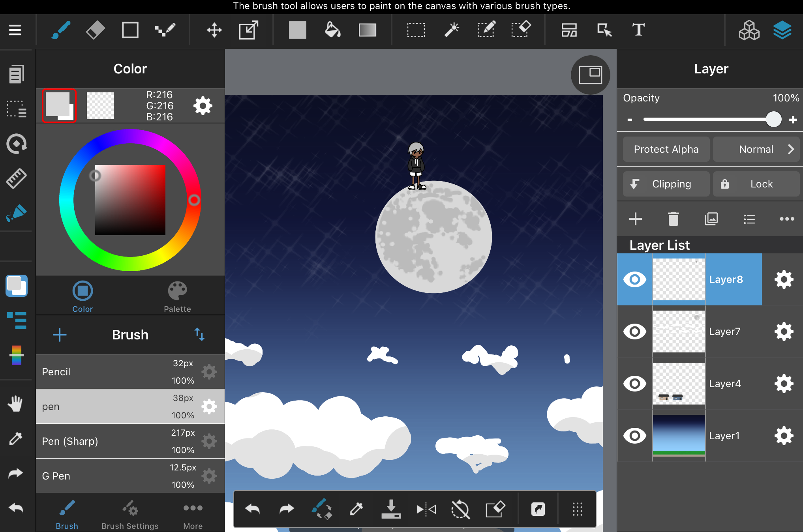Image resolution: width=803 pixels, height=532 pixels.
Task: Select the Eraser tool in top toolbar
Action: tap(95, 30)
